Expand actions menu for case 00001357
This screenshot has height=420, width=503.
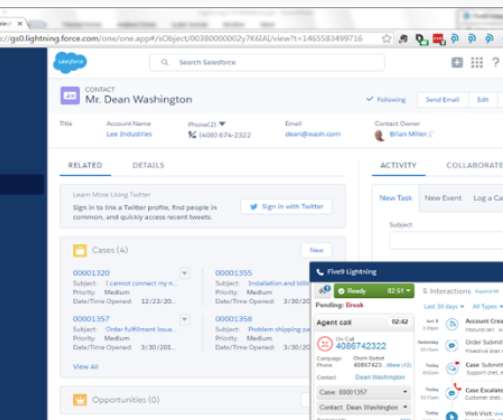pos(184,319)
